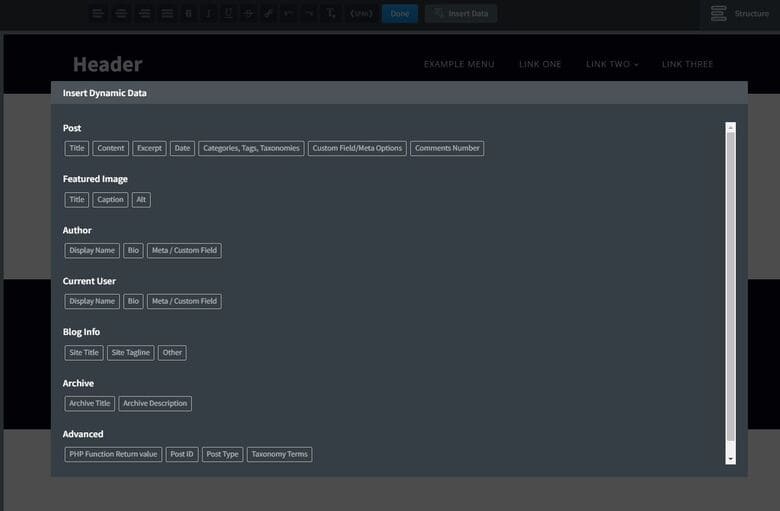The width and height of the screenshot is (780, 511).
Task: Insert the Post Type
Action: click(x=222, y=454)
